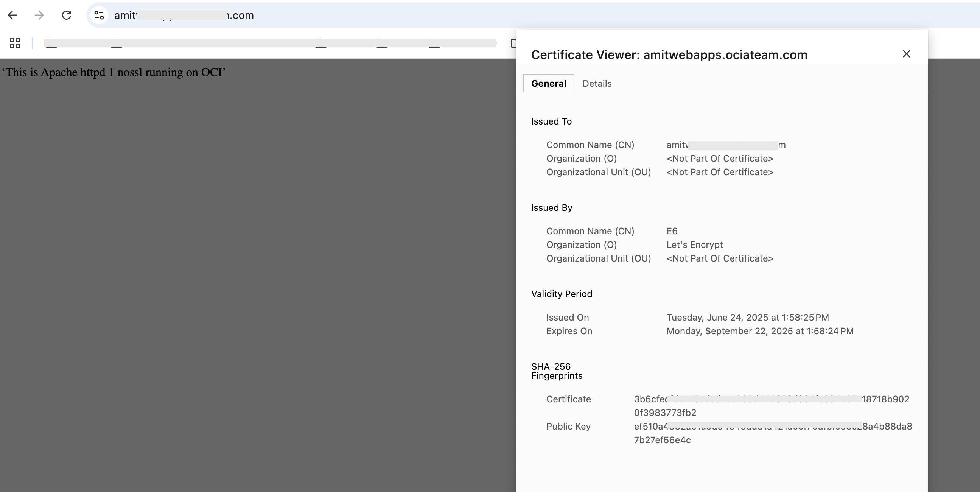
Task: Select the General tab
Action: pos(548,83)
